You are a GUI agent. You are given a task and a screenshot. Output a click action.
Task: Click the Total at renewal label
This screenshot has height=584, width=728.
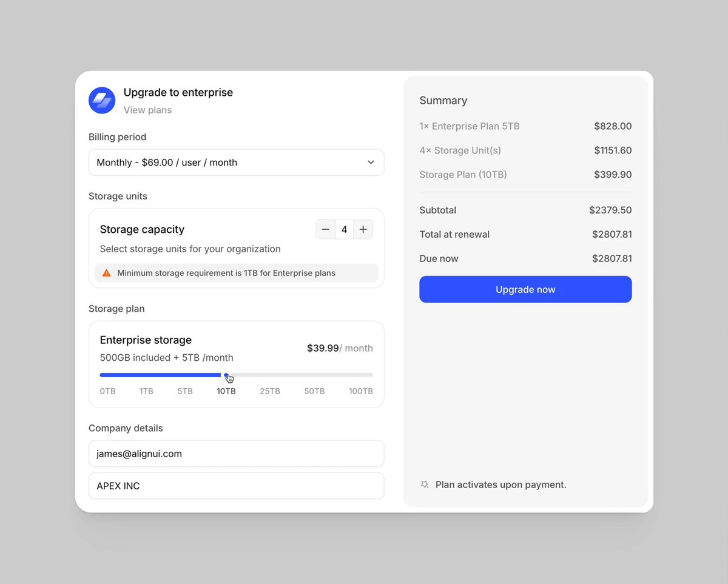tap(454, 235)
